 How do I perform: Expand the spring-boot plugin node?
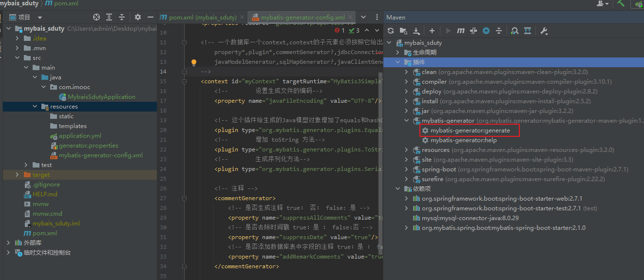[x=406, y=169]
